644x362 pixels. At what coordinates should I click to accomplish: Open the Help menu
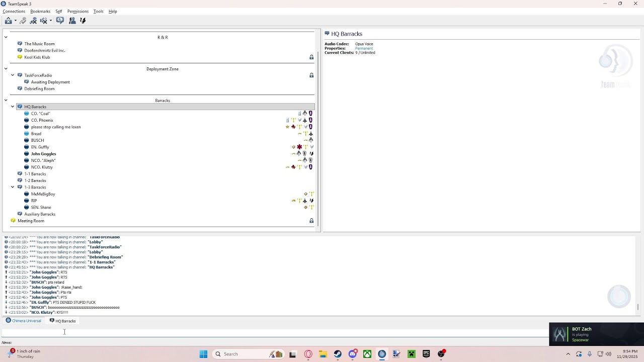tap(113, 11)
